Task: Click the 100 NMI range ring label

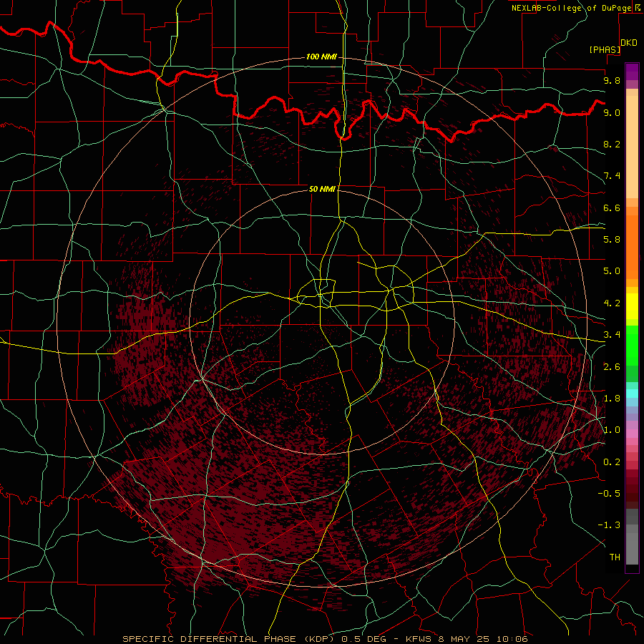Action: pyautogui.click(x=321, y=57)
